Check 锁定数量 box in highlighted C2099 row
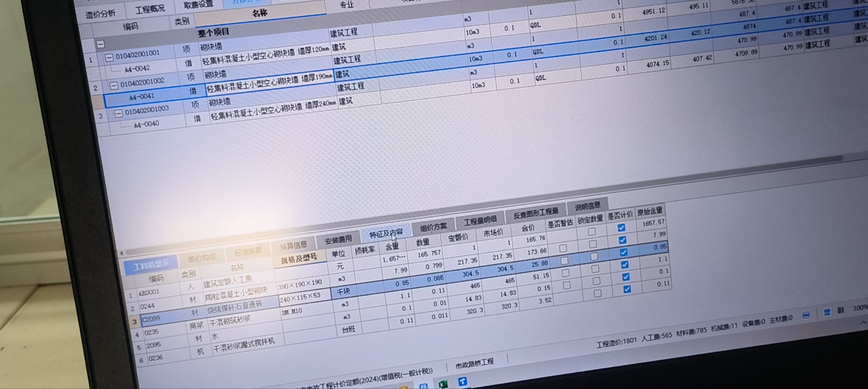This screenshot has height=389, width=868. tap(594, 256)
